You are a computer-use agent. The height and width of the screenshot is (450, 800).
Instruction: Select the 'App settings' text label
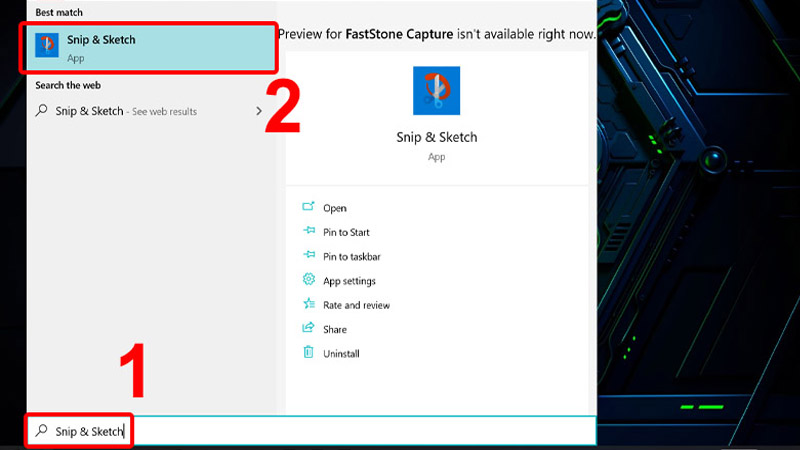click(349, 281)
